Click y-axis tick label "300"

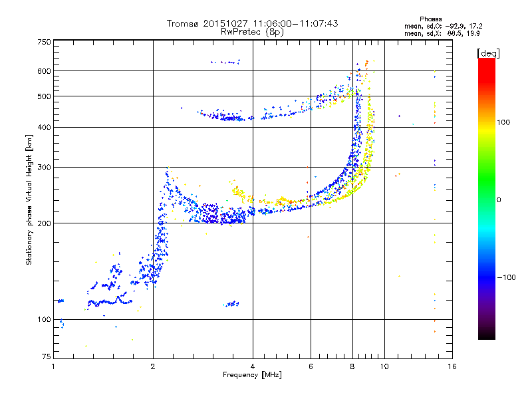(45, 168)
